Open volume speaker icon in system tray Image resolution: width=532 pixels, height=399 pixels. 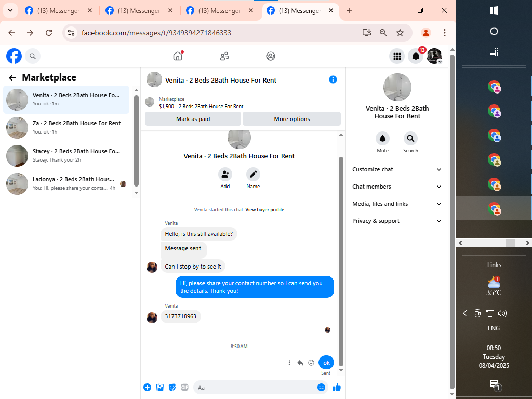coord(502,313)
